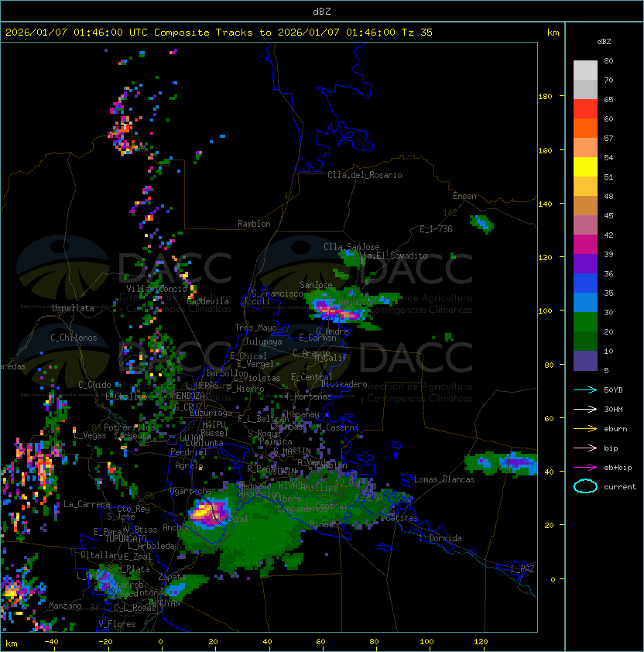Click the '180' km tick on right axis
This screenshot has width=644, height=652.
(545, 97)
